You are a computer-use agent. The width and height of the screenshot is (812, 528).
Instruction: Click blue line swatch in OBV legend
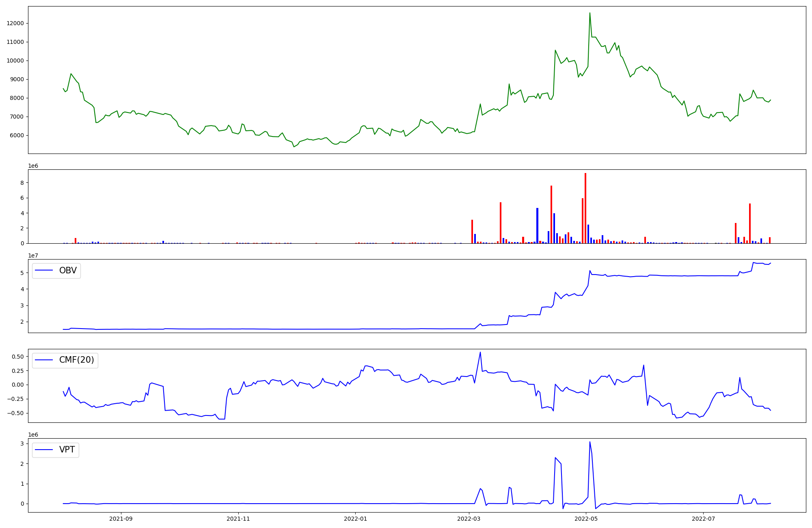pos(44,270)
